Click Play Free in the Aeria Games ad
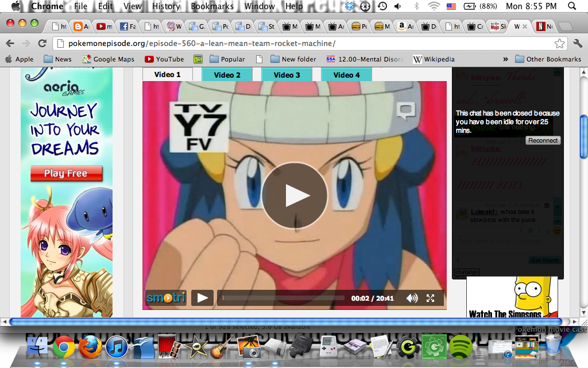Screen dimensions: 588x368 pyautogui.click(x=66, y=174)
